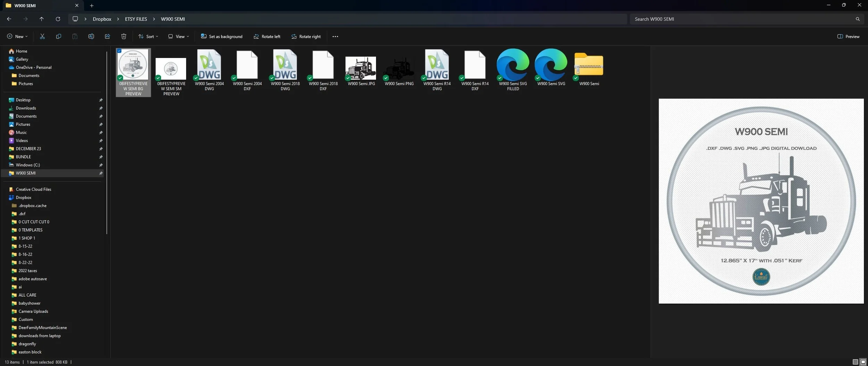Open the 0 TEMPLATES folder in sidebar
The width and height of the screenshot is (868, 366).
(x=30, y=230)
